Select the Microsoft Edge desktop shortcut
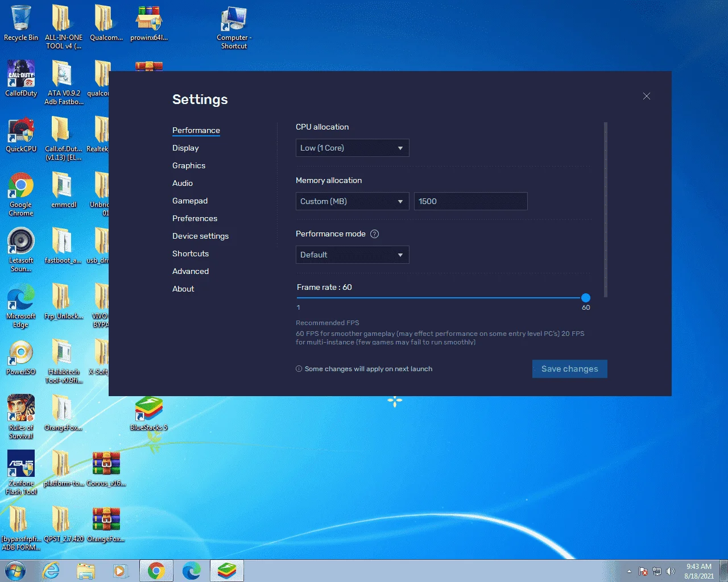728x582 pixels. 21,305
